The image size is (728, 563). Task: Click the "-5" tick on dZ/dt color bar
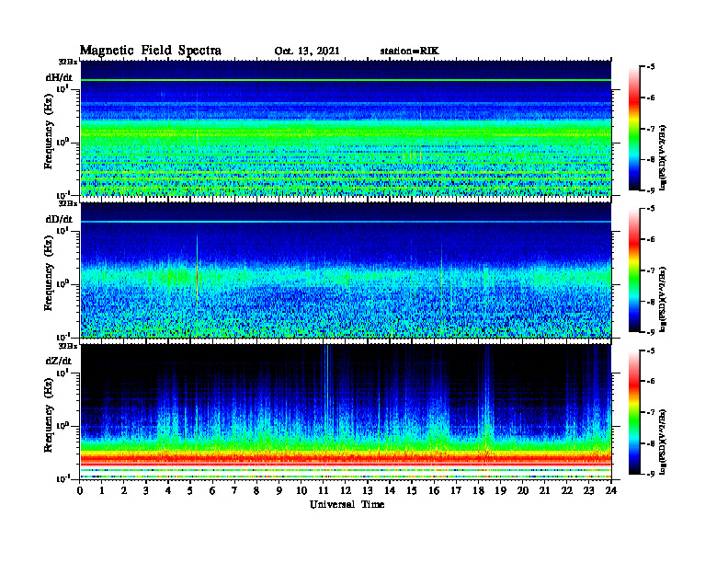click(651, 350)
